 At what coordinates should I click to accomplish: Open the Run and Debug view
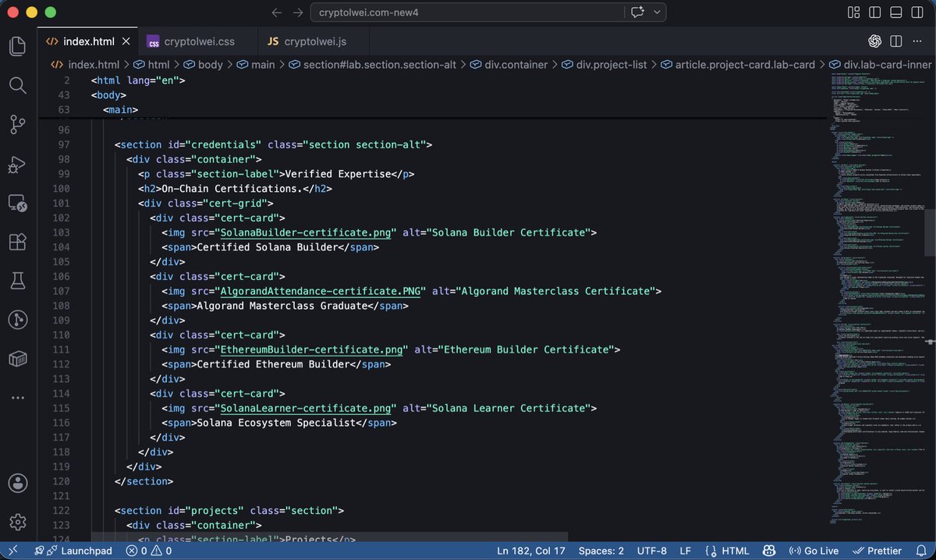click(x=18, y=164)
